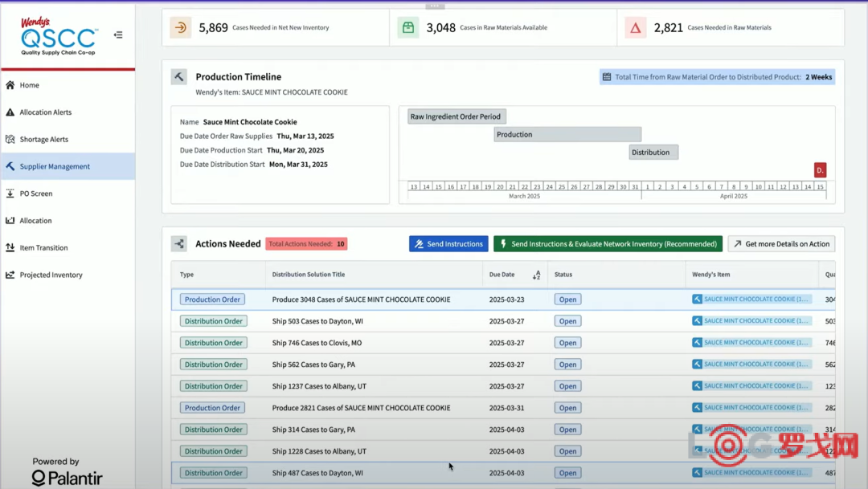Sort the table by Due Date
Viewport: 868px width, 489px height.
(536, 275)
